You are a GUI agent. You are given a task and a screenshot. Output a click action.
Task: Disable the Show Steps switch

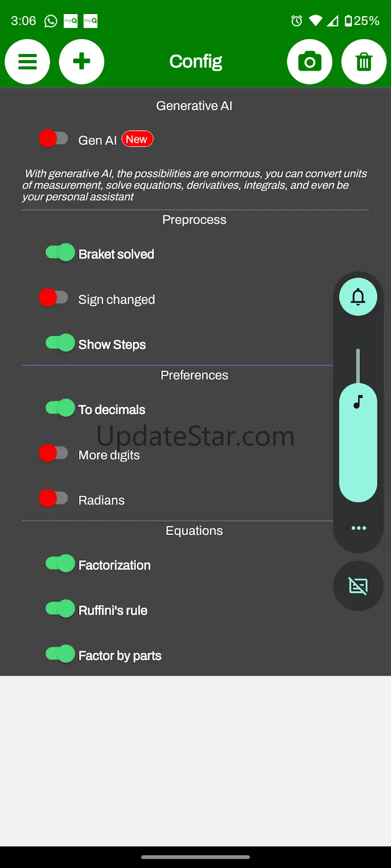(x=60, y=343)
